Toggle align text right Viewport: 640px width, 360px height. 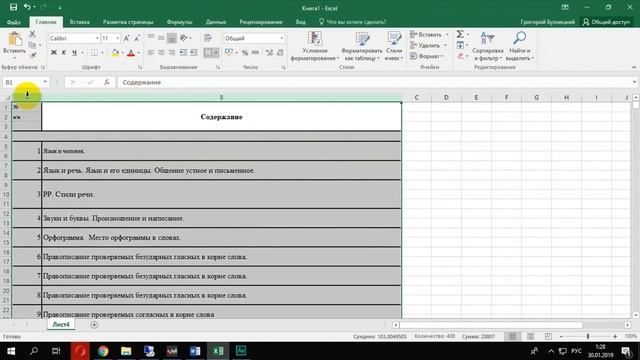171,52
